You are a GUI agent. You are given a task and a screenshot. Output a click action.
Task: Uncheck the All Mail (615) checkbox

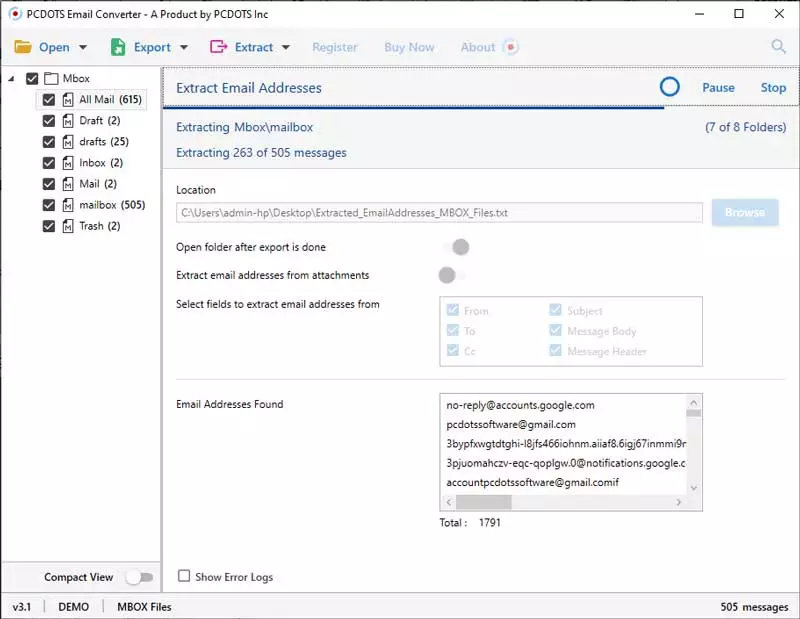tap(48, 100)
